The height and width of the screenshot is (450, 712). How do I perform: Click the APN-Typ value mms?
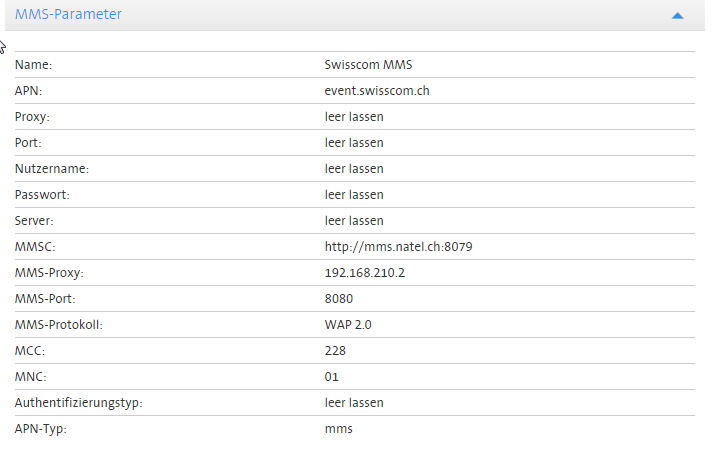click(x=338, y=429)
